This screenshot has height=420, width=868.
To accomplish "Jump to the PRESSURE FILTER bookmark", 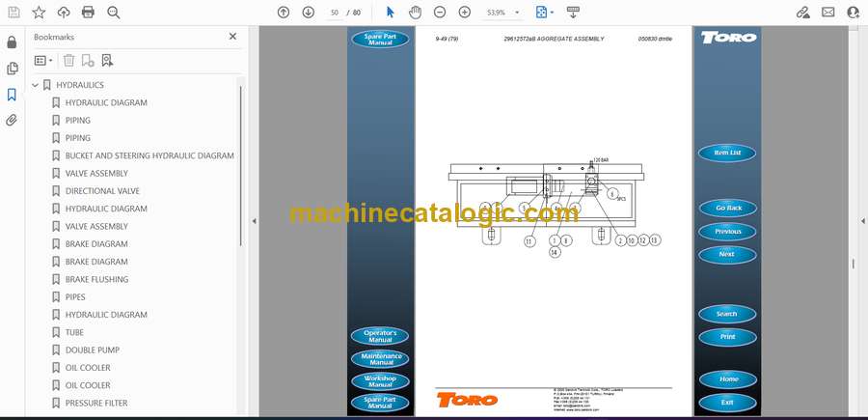I will pos(96,403).
